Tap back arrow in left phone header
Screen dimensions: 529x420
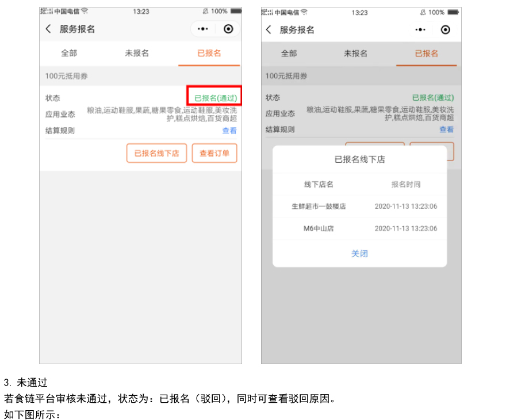click(48, 29)
